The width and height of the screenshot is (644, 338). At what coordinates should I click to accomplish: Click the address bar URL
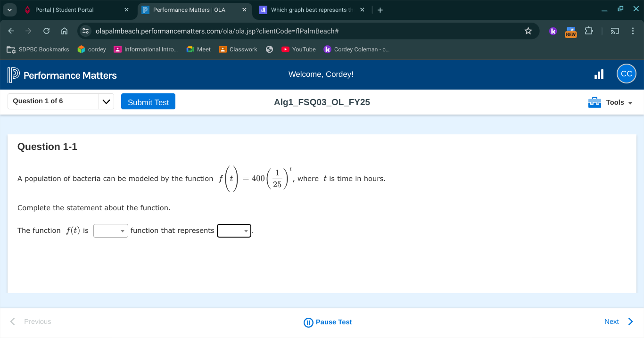(x=217, y=31)
